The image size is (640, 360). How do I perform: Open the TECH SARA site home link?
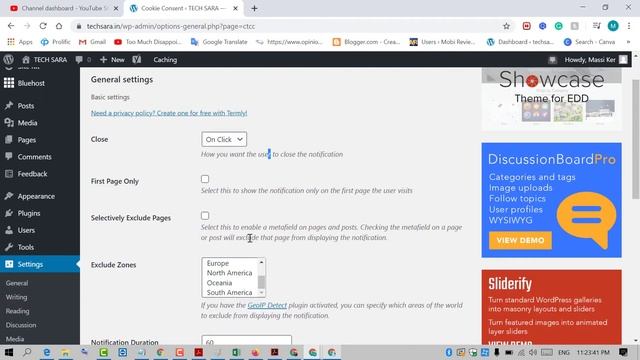click(44, 60)
